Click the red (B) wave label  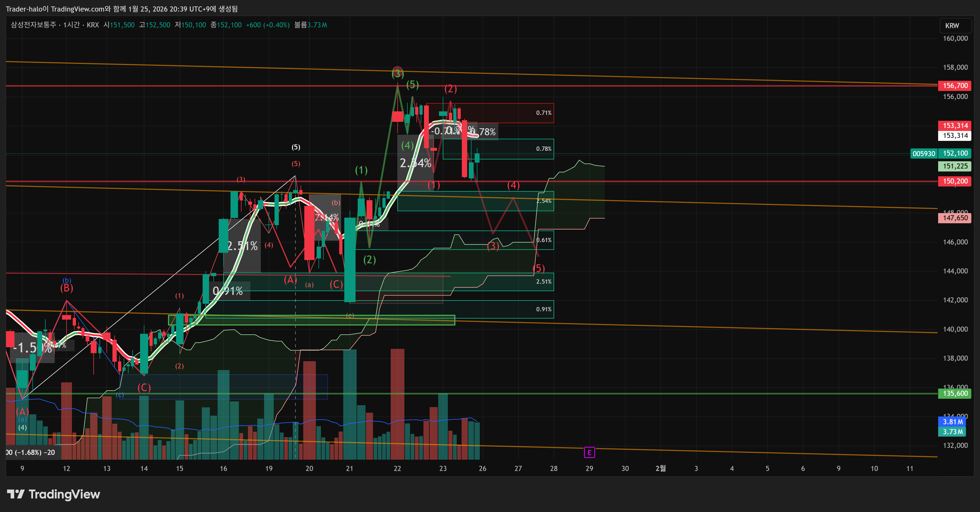[x=67, y=288]
